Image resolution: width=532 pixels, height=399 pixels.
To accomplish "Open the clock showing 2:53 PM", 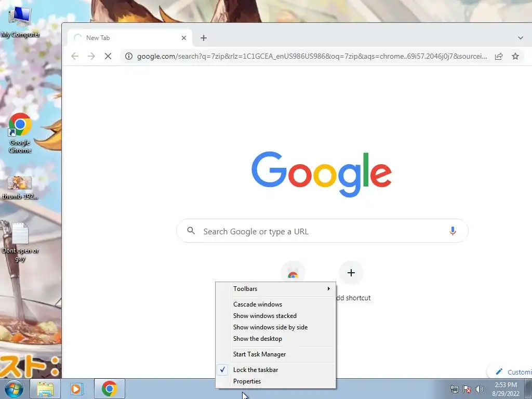I will pyautogui.click(x=506, y=389).
